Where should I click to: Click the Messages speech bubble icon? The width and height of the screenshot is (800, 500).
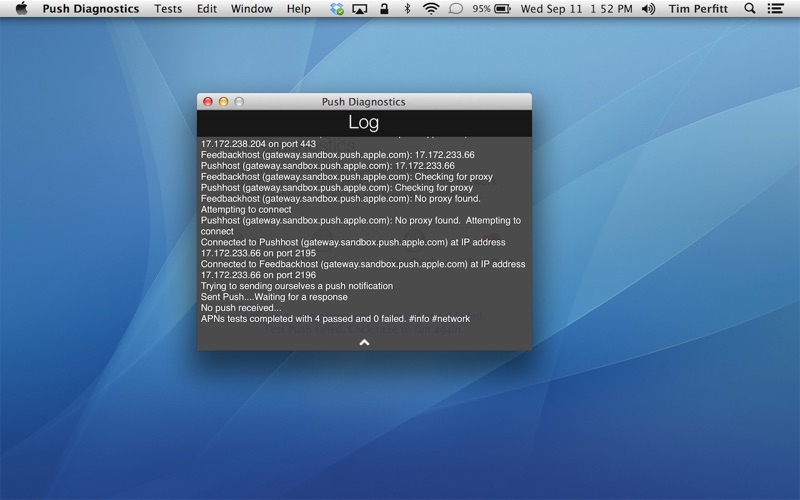click(x=456, y=9)
